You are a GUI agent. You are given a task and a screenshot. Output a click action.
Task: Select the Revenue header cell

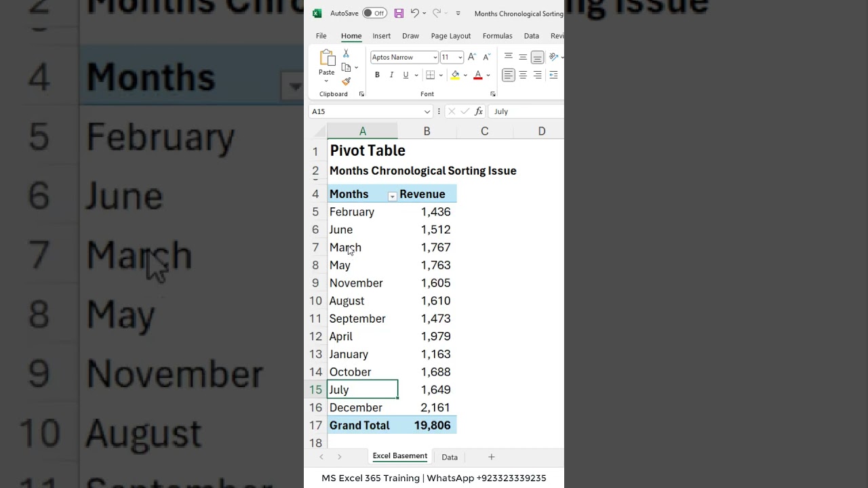(427, 194)
